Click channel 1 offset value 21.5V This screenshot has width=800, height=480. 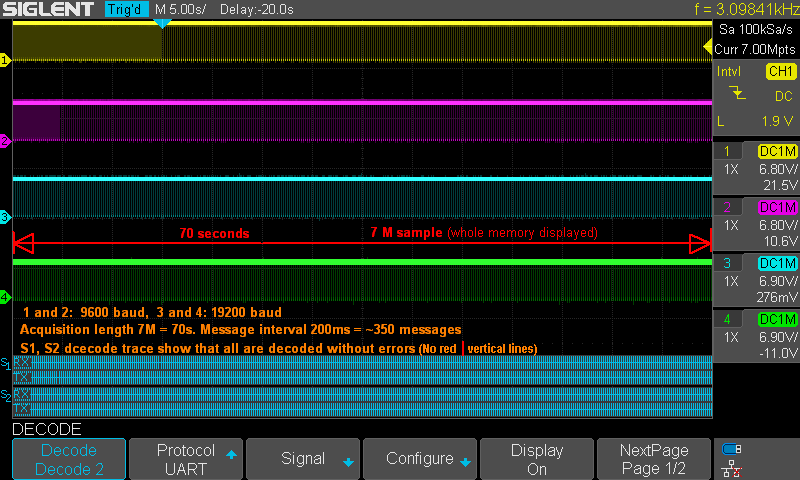780,186
